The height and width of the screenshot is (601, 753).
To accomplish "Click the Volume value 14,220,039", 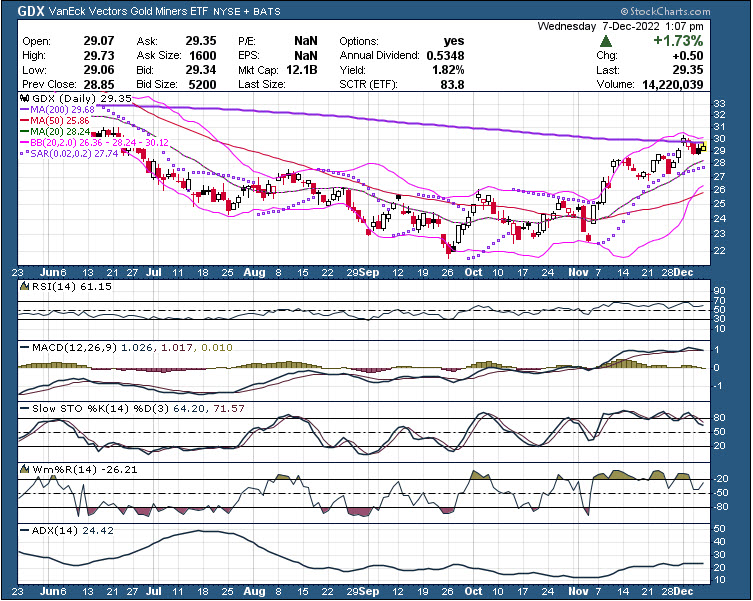I will 672,85.
